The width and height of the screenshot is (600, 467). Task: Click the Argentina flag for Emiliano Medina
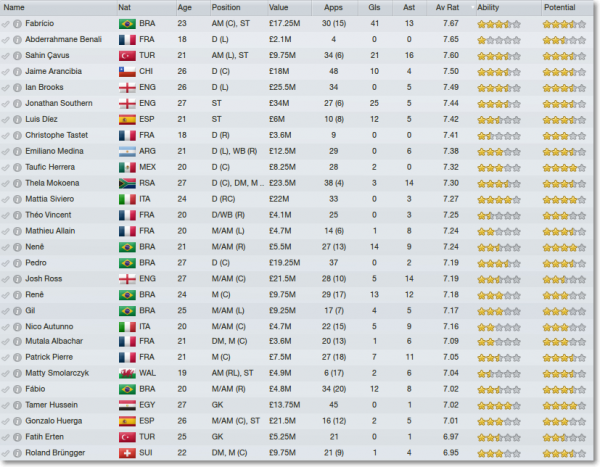tap(127, 152)
